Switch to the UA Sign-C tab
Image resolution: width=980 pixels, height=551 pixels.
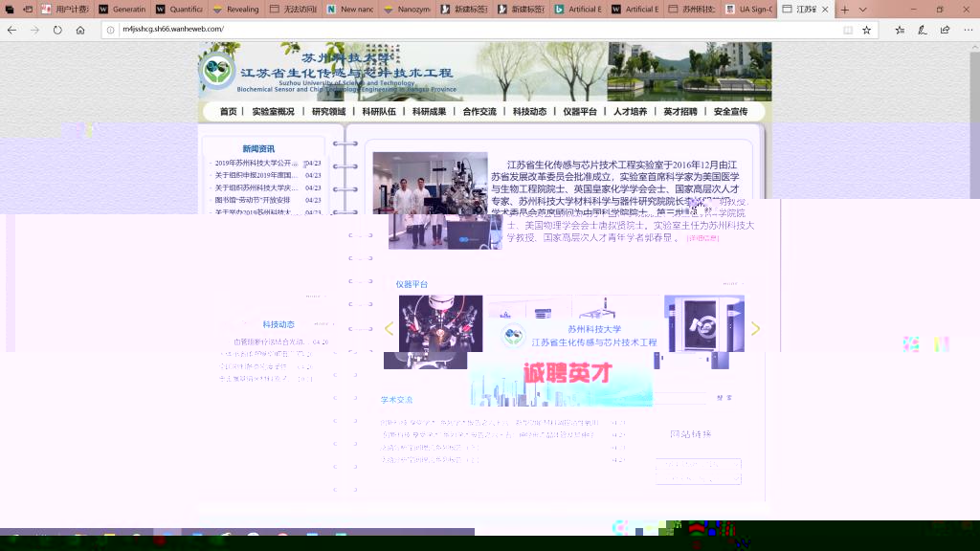coord(748,10)
